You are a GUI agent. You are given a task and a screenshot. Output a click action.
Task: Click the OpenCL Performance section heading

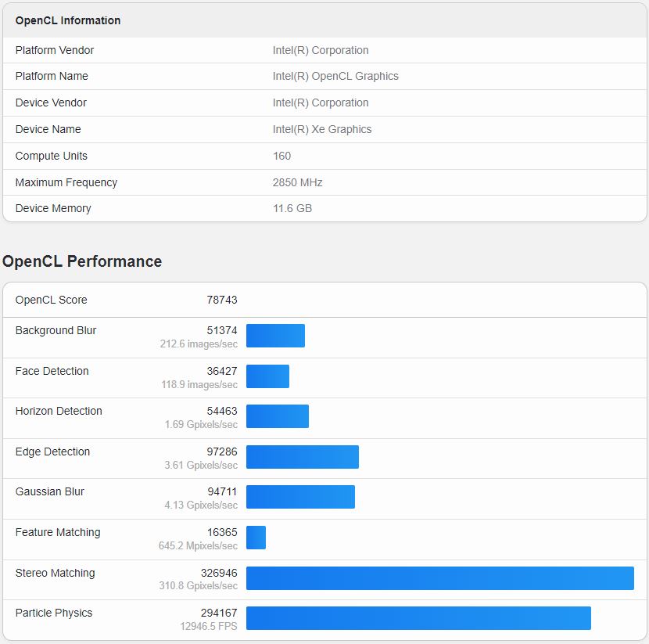82,261
